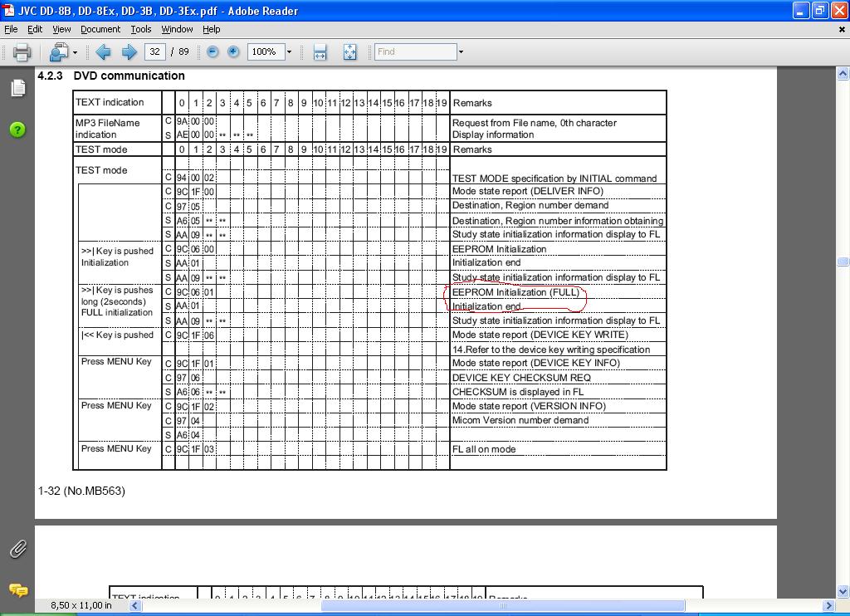Go to the previous page arrow

[103, 52]
